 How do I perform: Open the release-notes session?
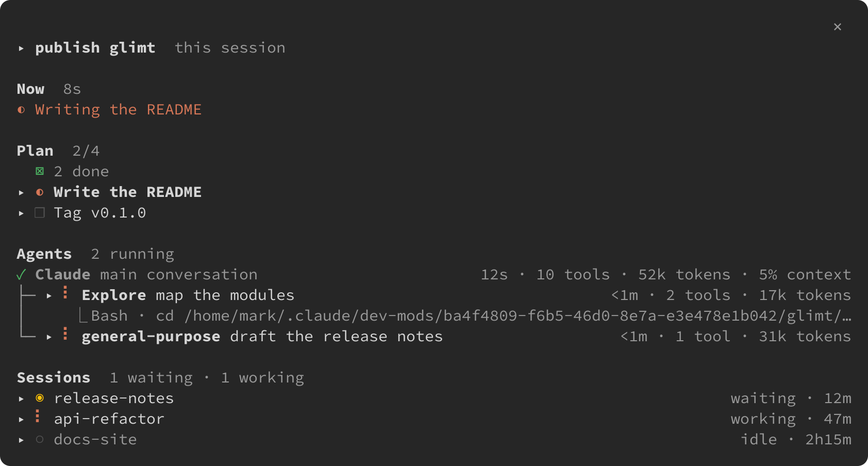pos(434,398)
